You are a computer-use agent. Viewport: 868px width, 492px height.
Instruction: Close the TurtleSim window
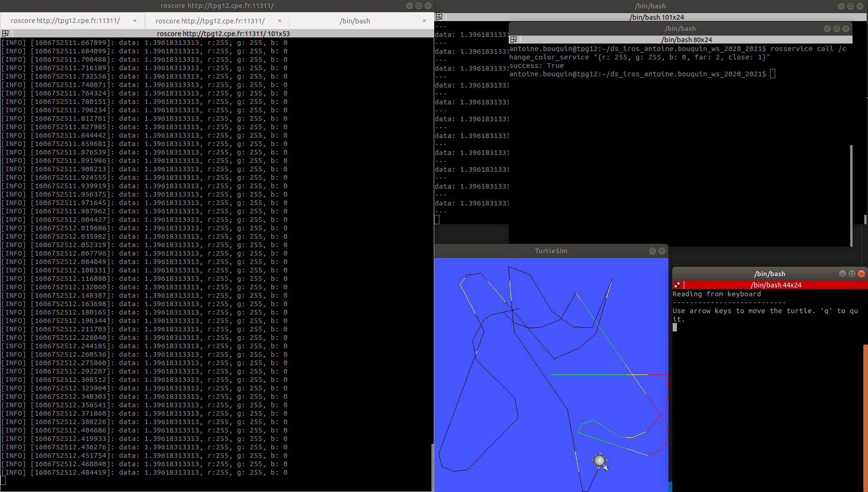662,251
